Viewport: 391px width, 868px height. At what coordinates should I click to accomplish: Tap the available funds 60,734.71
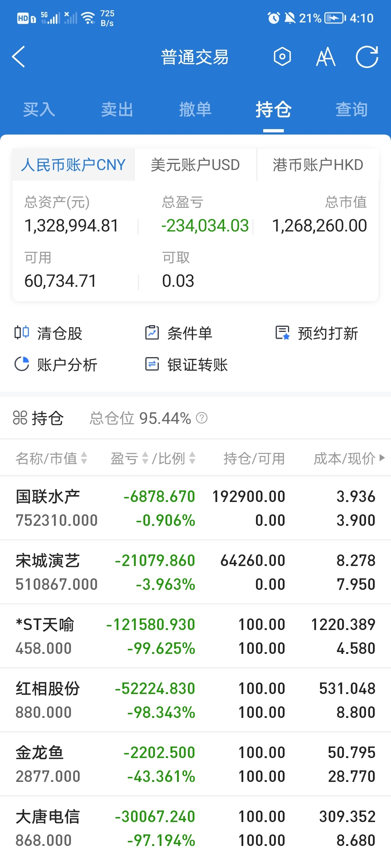click(60, 281)
